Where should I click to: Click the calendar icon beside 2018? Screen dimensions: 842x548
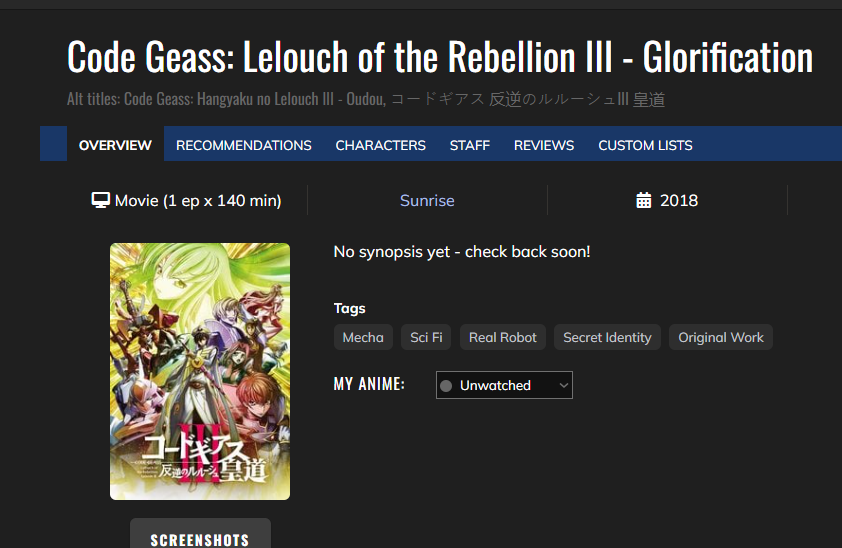644,200
